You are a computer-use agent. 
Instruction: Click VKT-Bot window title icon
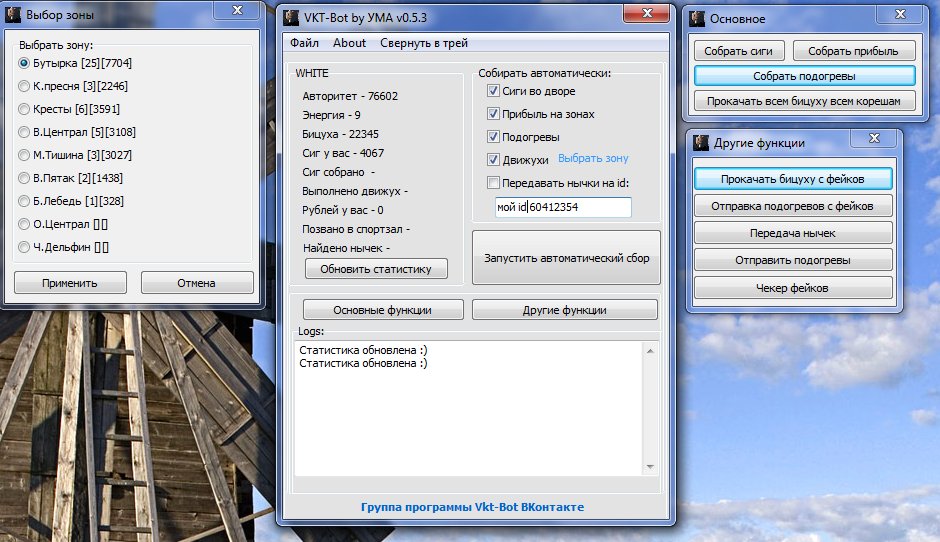[x=291, y=18]
